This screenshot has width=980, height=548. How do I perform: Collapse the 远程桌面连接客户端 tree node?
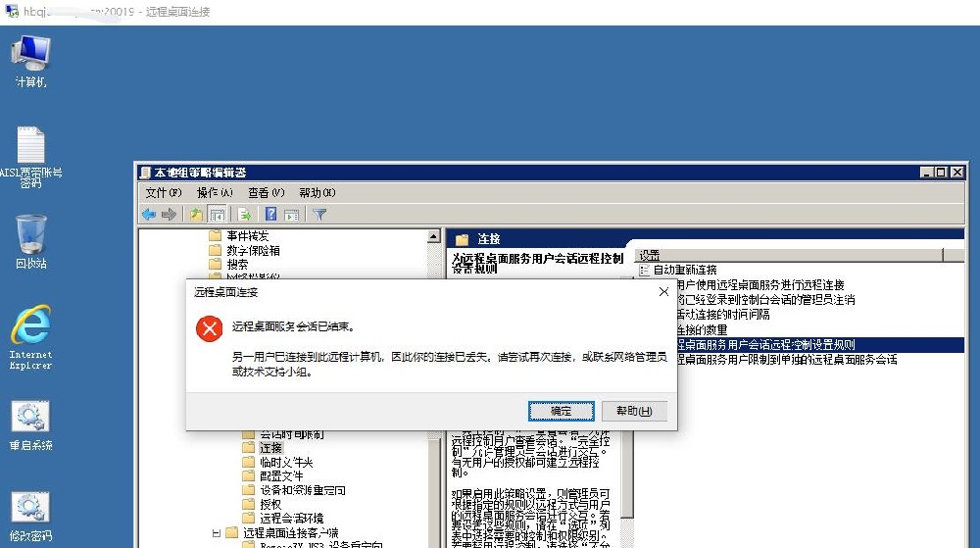pyautogui.click(x=217, y=533)
